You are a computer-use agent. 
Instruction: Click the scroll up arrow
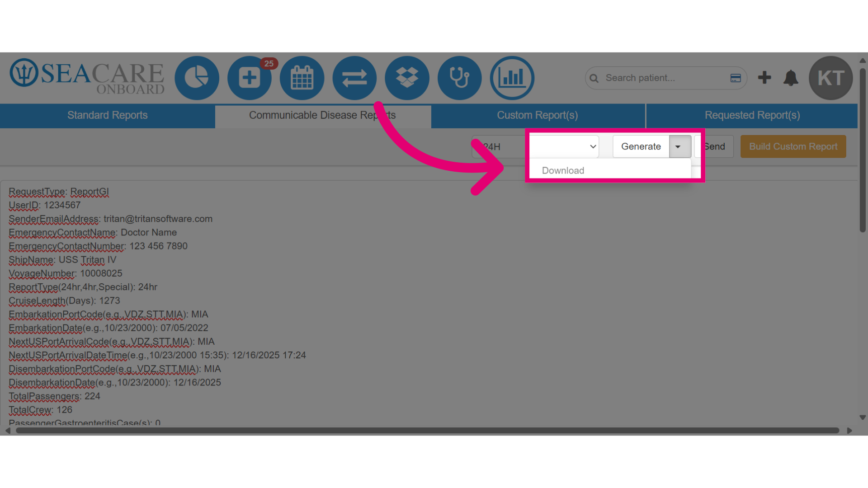pos(863,60)
